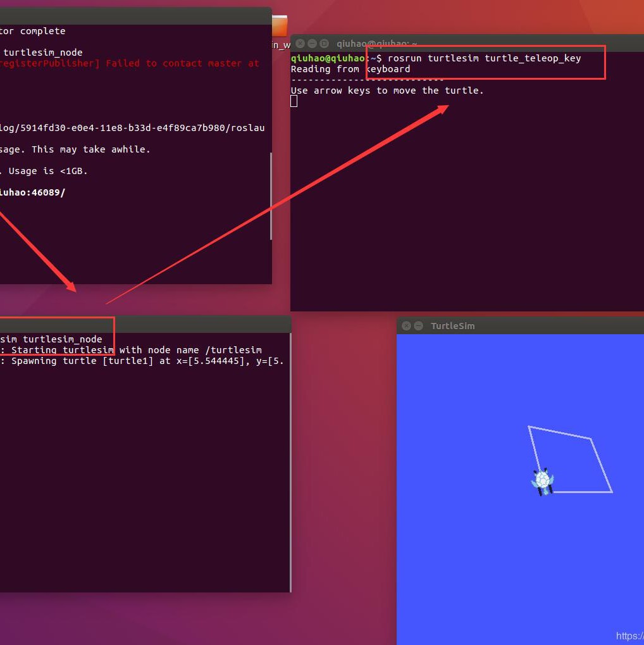This screenshot has height=645, width=644.
Task: Click the TurtleSim window title
Action: [x=452, y=326]
